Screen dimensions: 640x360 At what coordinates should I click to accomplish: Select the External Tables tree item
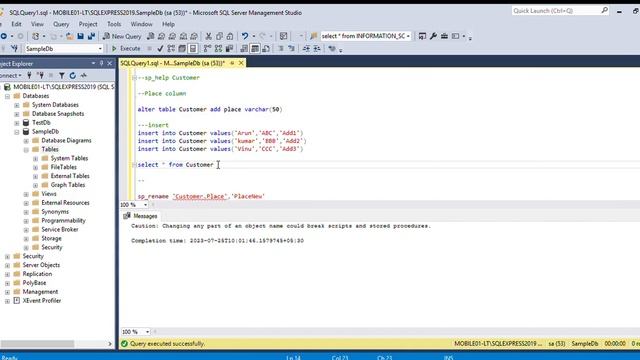[70, 176]
